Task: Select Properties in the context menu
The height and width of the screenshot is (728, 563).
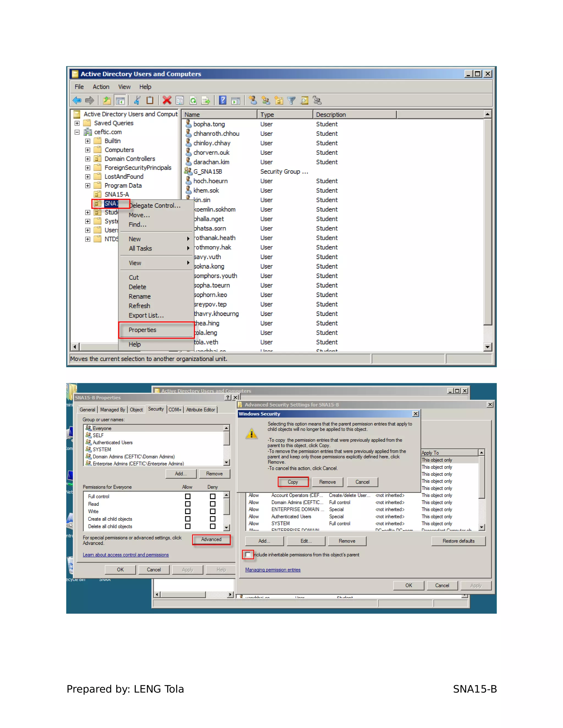Action: tap(142, 330)
